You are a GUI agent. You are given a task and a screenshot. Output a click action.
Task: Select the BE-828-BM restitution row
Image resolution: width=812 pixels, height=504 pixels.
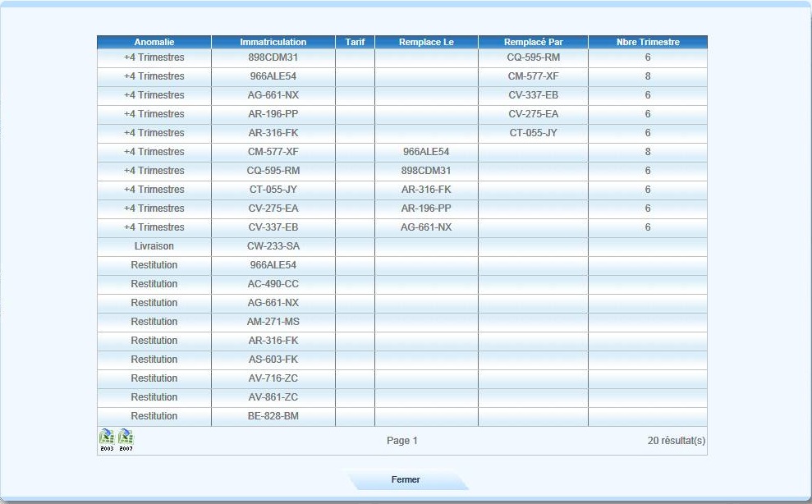(154, 416)
